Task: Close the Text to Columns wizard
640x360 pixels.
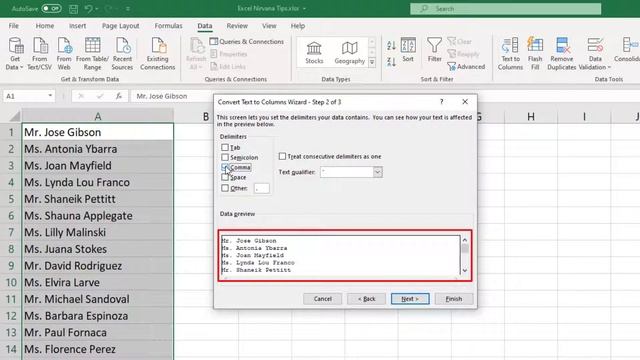Action: [x=465, y=102]
